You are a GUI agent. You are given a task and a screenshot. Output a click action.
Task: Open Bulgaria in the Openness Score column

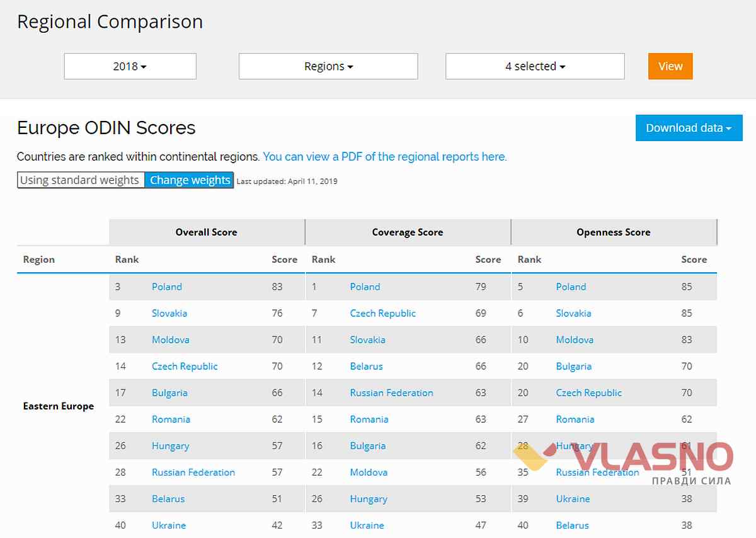coord(574,366)
